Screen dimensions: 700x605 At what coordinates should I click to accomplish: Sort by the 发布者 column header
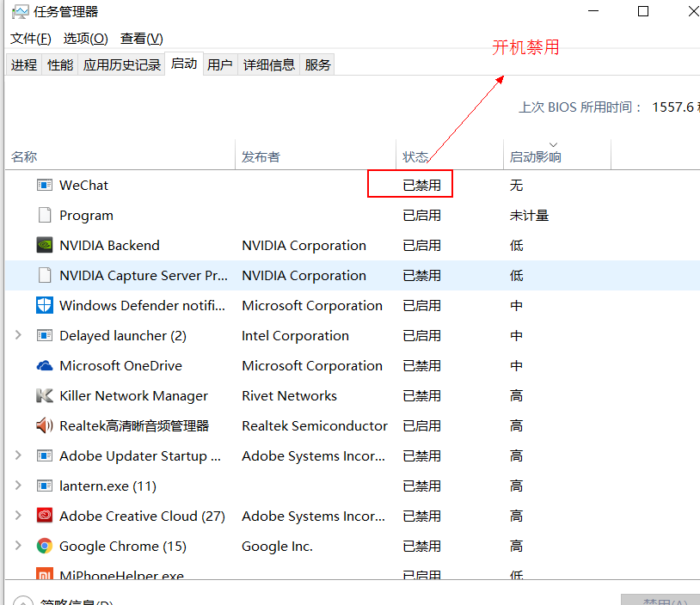coord(316,156)
